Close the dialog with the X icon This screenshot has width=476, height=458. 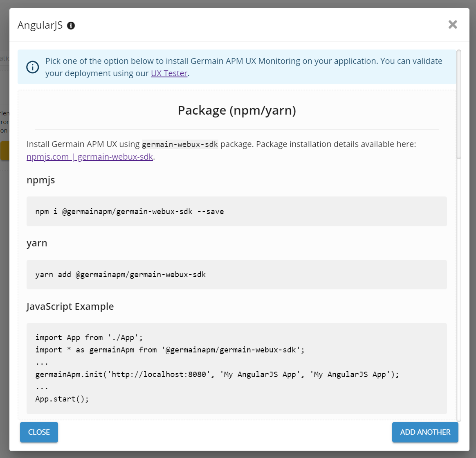click(453, 25)
